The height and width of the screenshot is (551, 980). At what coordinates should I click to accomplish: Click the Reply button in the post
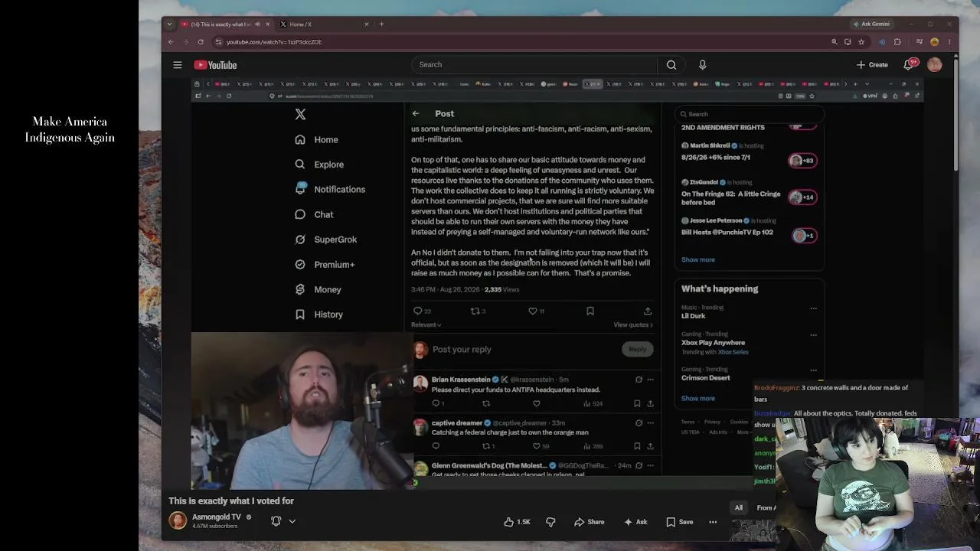click(637, 349)
